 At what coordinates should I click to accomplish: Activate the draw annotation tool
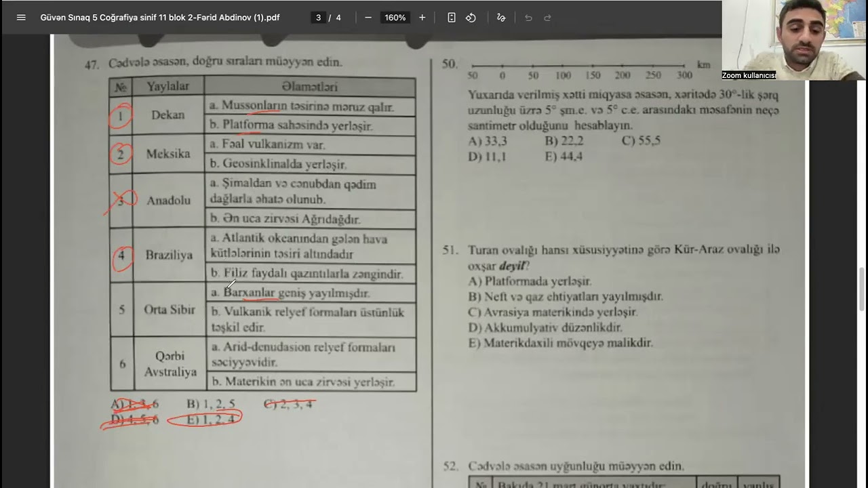(501, 18)
